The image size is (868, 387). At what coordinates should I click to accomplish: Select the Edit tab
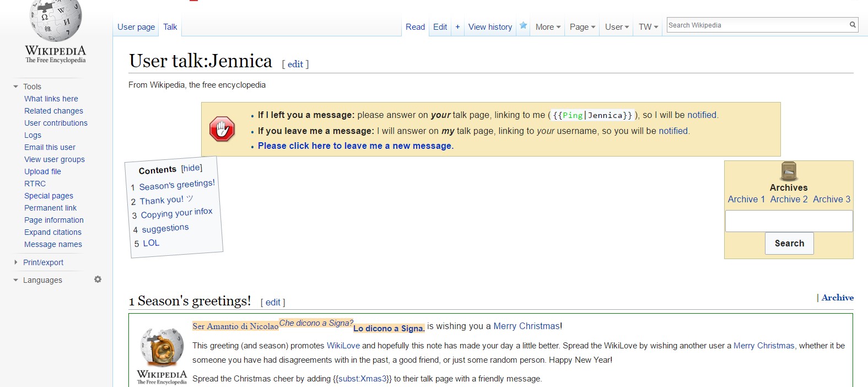(440, 26)
